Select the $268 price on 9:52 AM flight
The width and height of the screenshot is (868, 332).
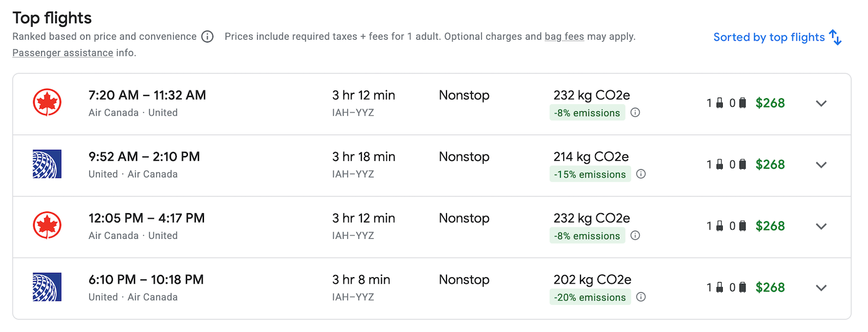(x=770, y=164)
